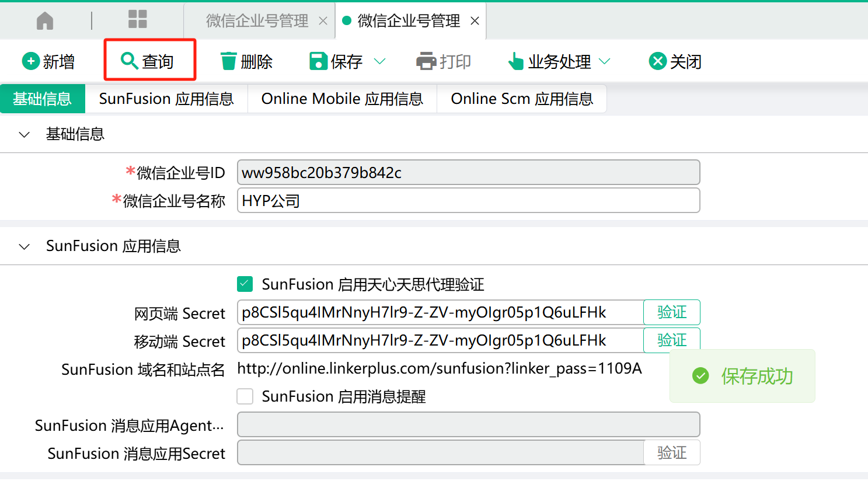Viewport: 868px width, 481px height.
Task: Click 验证 button beside 网页端 Secret
Action: (671, 312)
